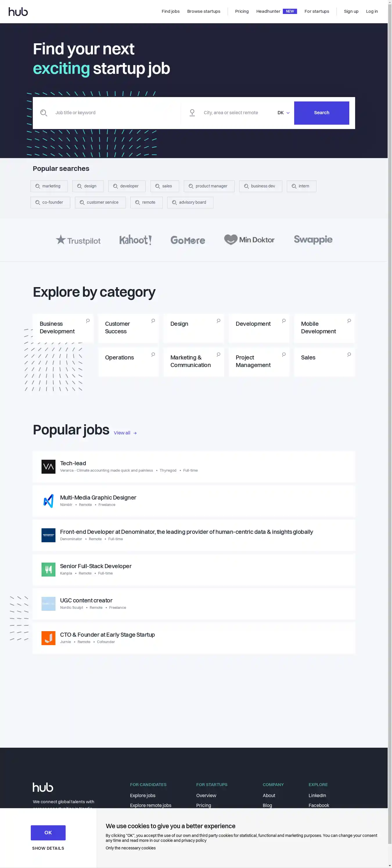The image size is (392, 868).
Task: Click the magnifier icon in the keyword field
Action: (x=44, y=112)
